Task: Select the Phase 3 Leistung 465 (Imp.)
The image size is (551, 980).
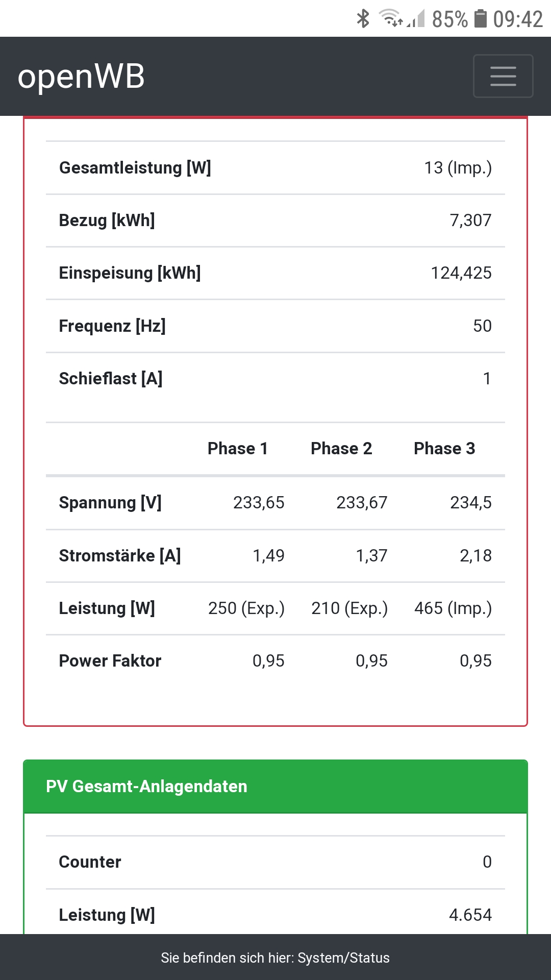Action: point(453,608)
